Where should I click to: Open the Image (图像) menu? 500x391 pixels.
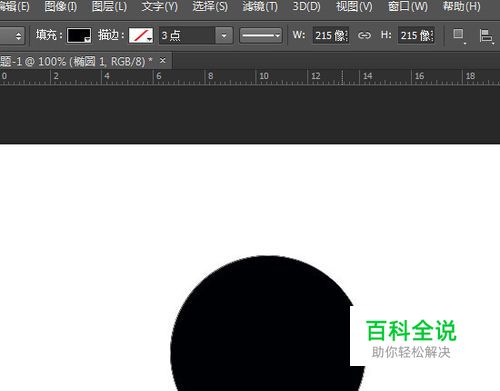[60, 6]
